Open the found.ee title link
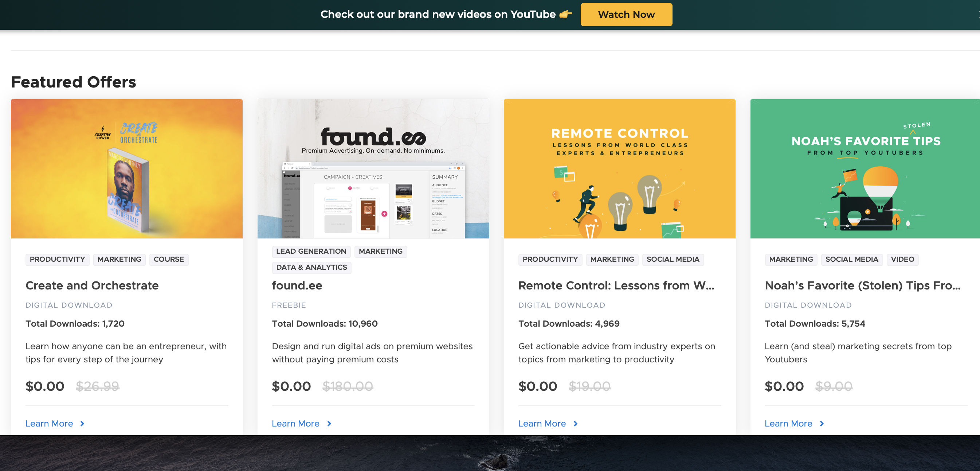This screenshot has width=980, height=471. (x=297, y=285)
